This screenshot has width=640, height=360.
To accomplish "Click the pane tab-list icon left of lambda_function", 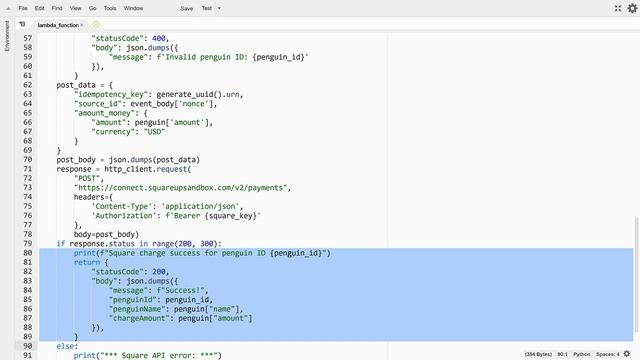I will 22,24.
